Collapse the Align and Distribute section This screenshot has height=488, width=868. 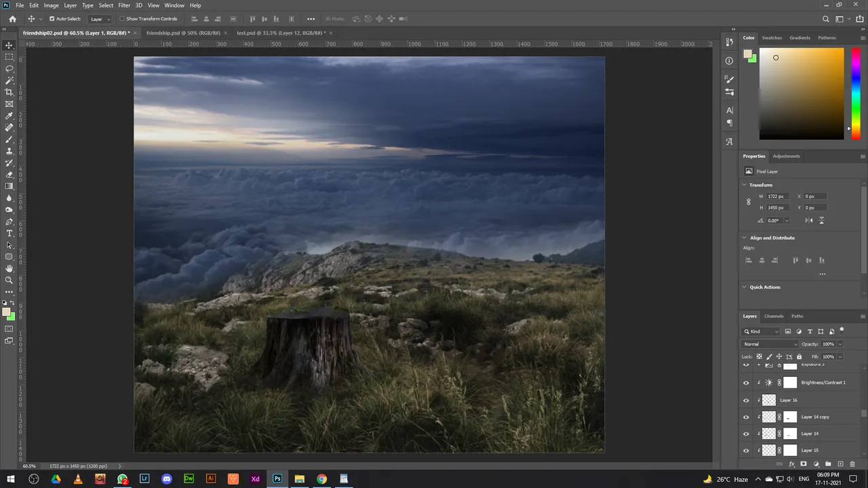(745, 238)
